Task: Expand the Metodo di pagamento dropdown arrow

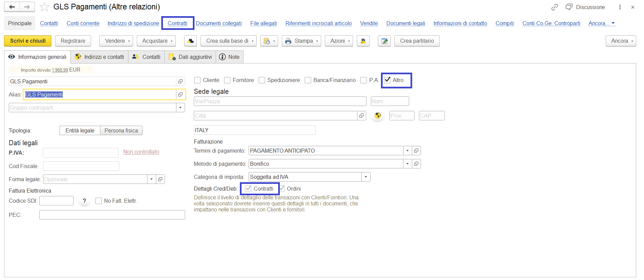Action: click(x=407, y=164)
